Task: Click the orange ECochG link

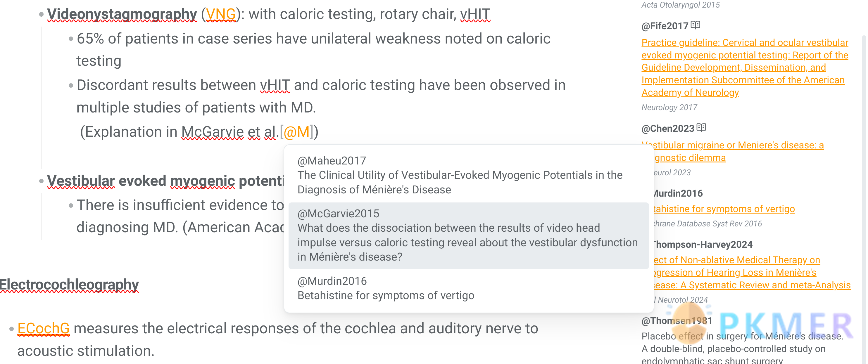Action: [x=44, y=328]
